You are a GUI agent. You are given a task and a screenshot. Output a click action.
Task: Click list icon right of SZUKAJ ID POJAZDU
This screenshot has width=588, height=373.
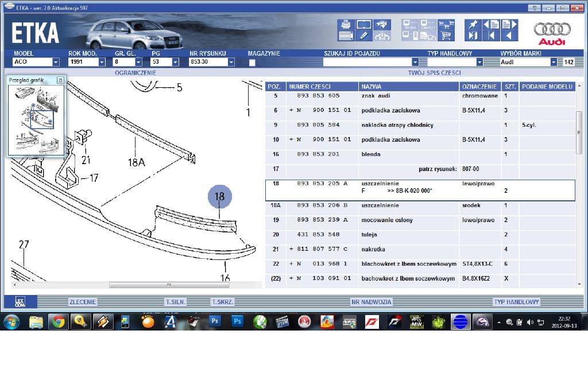pyautogui.click(x=423, y=62)
